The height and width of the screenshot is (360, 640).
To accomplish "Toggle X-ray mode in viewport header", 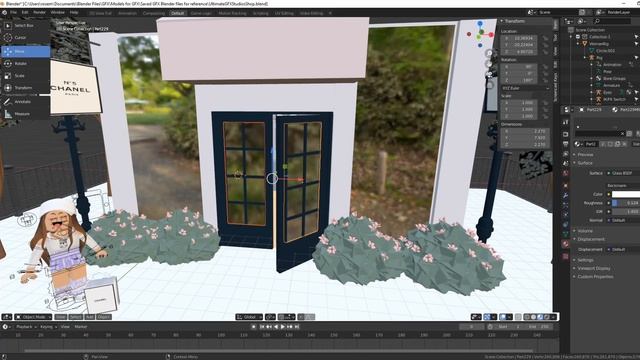I will click(x=518, y=317).
